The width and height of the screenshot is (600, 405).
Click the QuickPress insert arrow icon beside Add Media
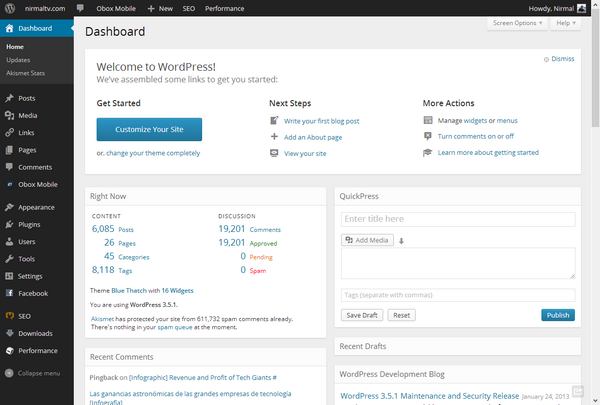(x=401, y=241)
